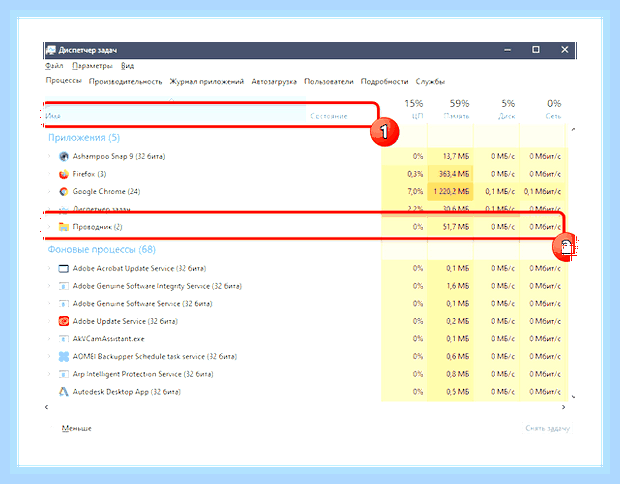The image size is (620, 484).
Task: Switch to the Пользователи tab
Action: (329, 81)
